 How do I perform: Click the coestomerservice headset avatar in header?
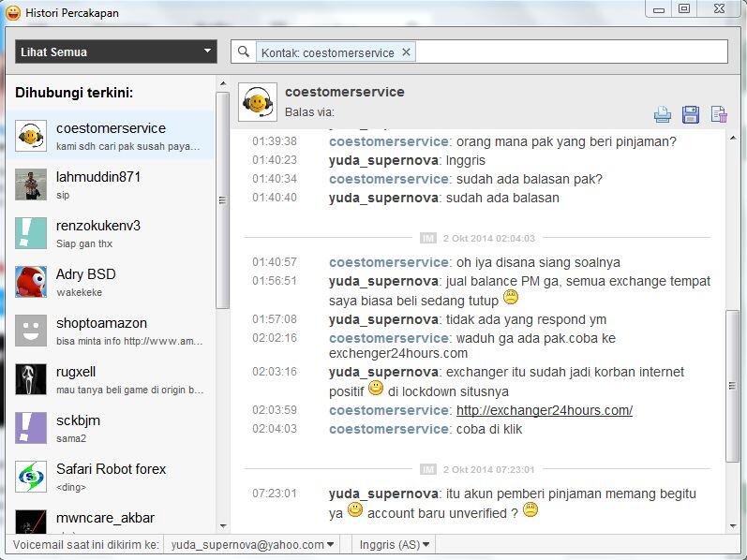point(257,102)
